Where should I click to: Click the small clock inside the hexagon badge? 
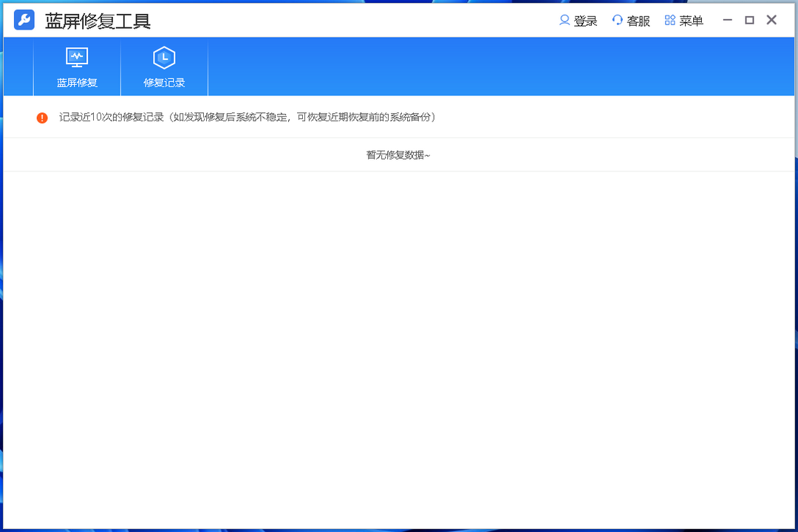click(x=163, y=58)
